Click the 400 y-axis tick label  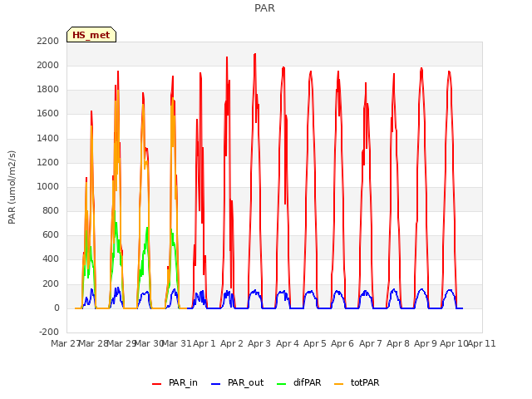(51, 259)
